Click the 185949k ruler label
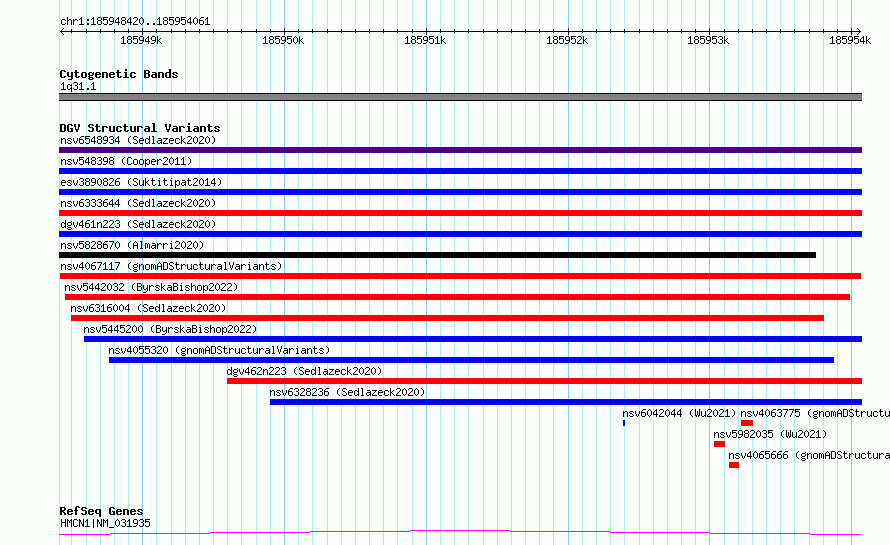890x545 pixels. click(x=141, y=40)
